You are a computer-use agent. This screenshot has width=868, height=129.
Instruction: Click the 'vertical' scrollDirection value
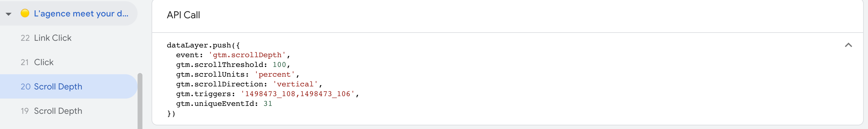(295, 84)
